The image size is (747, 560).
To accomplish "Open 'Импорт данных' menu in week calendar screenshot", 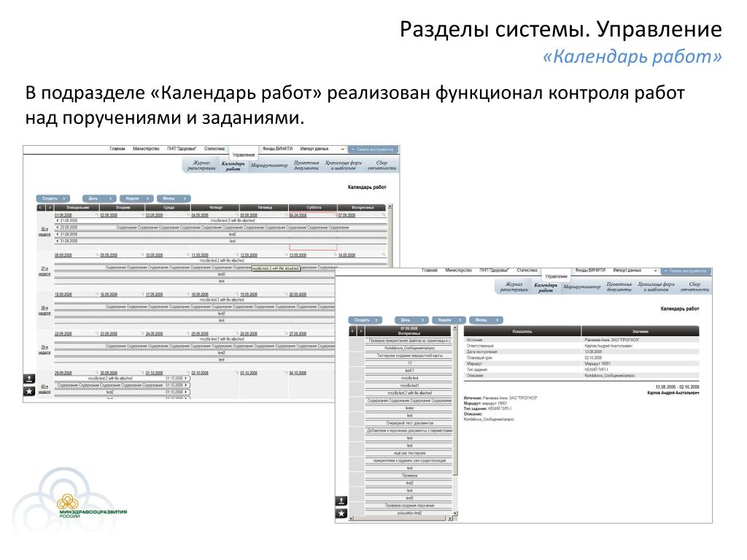I will (x=314, y=149).
